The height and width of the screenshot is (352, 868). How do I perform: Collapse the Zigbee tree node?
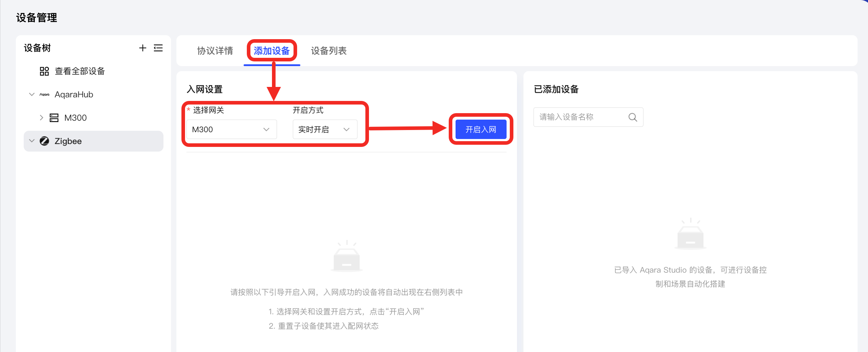point(32,141)
